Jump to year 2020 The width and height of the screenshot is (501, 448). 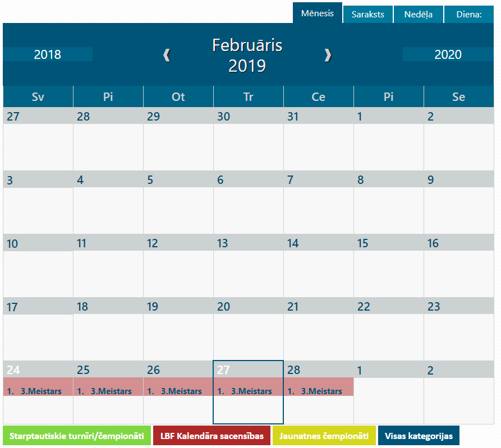point(448,54)
